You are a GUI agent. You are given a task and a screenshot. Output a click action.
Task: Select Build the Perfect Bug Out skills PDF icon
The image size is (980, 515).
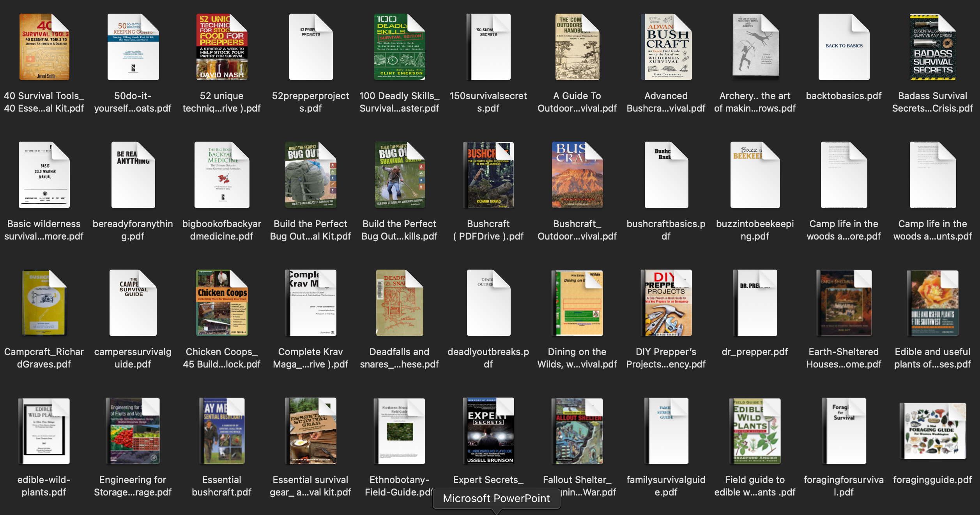tap(400, 175)
